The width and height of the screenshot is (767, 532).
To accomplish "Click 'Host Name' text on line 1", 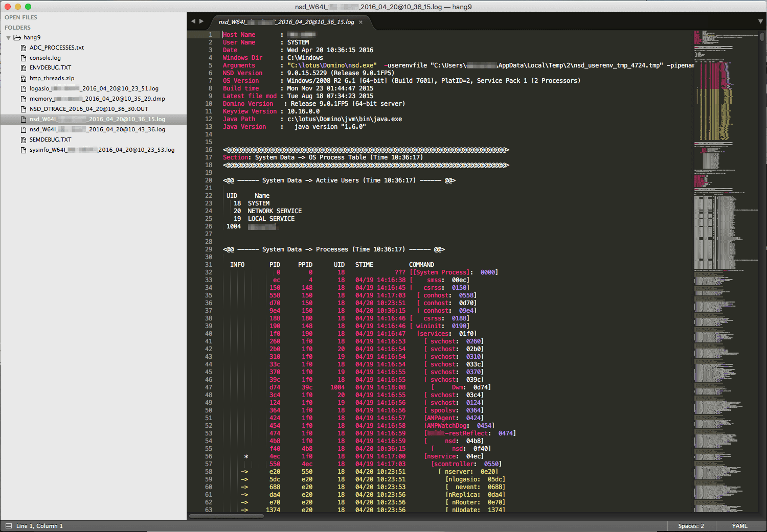I will tap(239, 35).
